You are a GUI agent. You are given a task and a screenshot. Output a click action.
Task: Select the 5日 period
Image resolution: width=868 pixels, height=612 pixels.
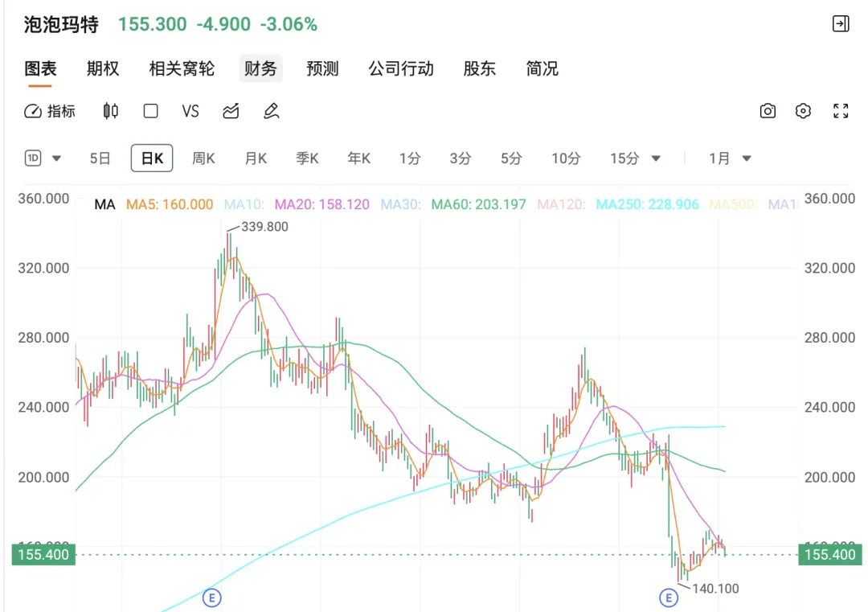coord(100,158)
